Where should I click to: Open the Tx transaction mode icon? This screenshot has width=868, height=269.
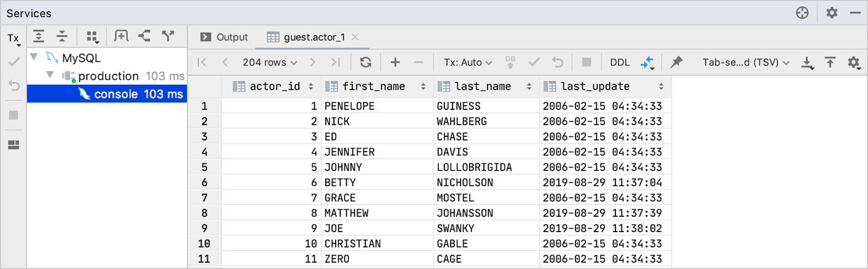coord(14,39)
